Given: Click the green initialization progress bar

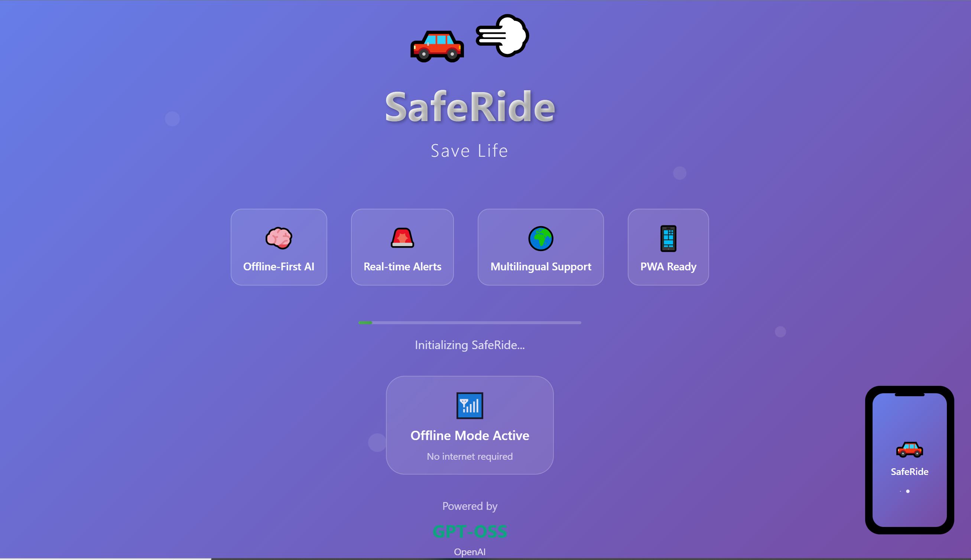Looking at the screenshot, I should point(365,323).
